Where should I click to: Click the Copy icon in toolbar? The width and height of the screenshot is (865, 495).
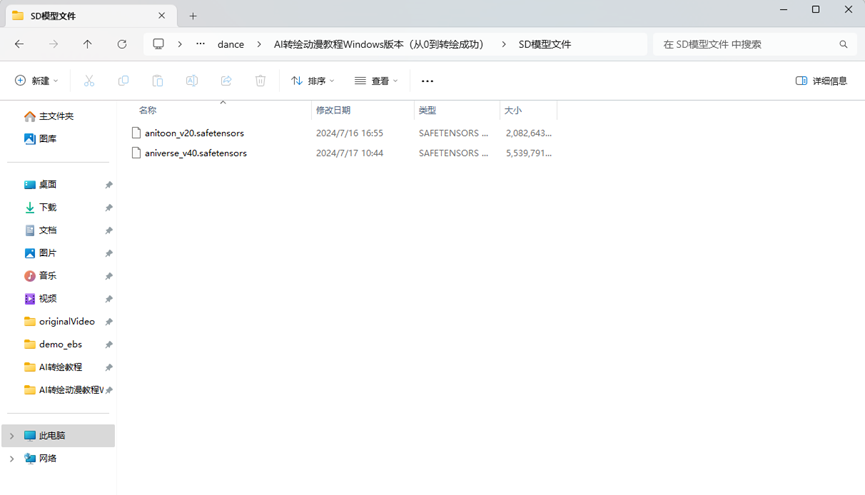click(123, 81)
